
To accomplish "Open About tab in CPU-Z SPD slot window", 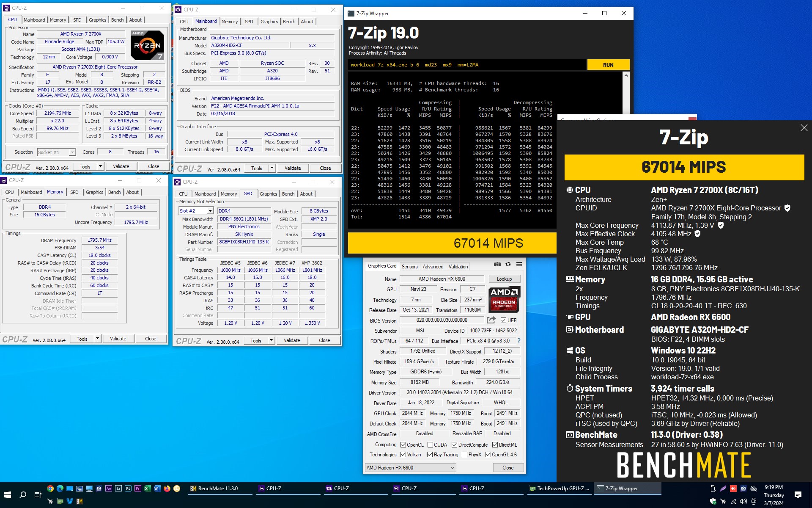I will [x=306, y=194].
